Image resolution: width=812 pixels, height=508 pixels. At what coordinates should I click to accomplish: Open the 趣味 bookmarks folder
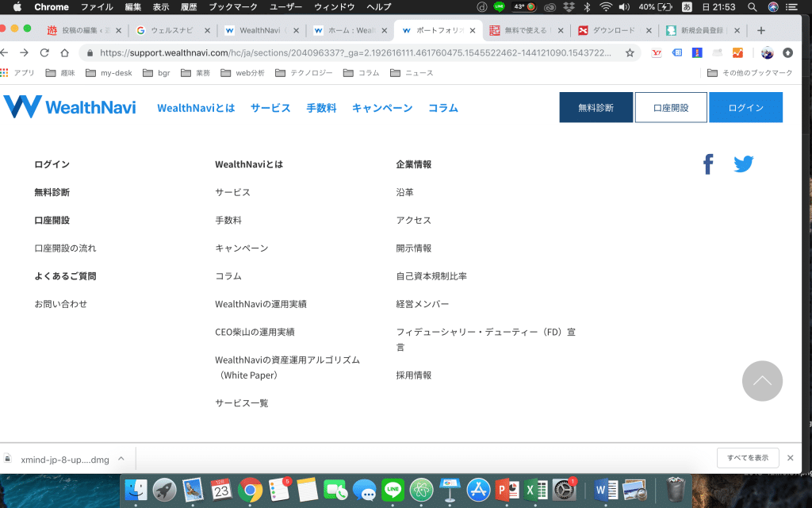click(60, 73)
